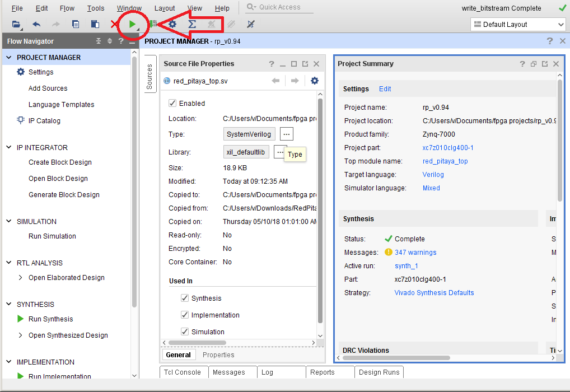Click the Source File Properties horizontal scrollbar
This screenshot has height=392, width=570.
[198, 343]
